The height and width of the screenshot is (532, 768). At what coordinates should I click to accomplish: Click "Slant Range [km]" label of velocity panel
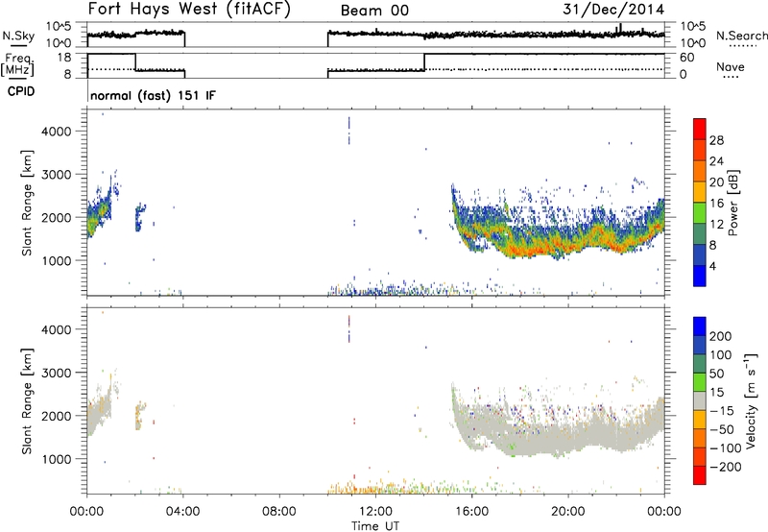[27, 401]
